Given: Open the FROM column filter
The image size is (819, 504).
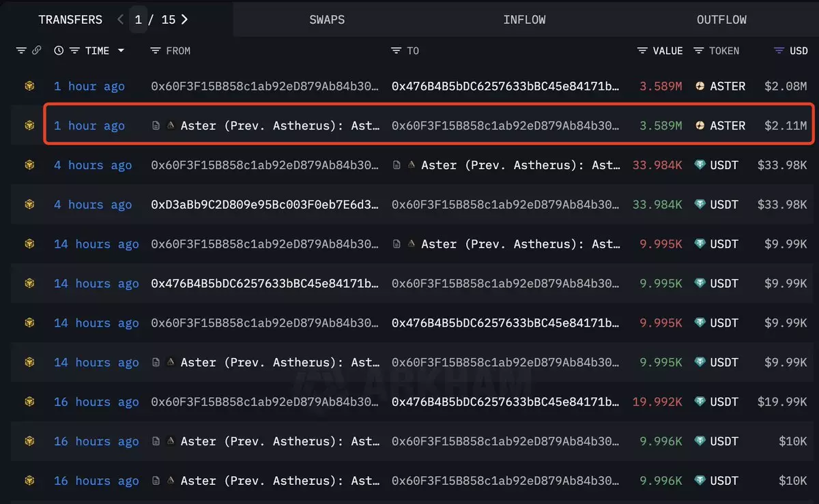Looking at the screenshot, I should coord(156,50).
